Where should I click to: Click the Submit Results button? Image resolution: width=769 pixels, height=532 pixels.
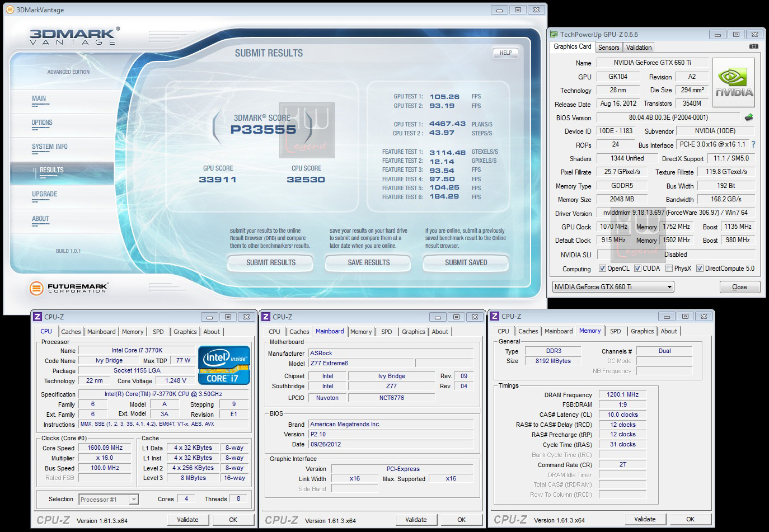click(x=271, y=262)
